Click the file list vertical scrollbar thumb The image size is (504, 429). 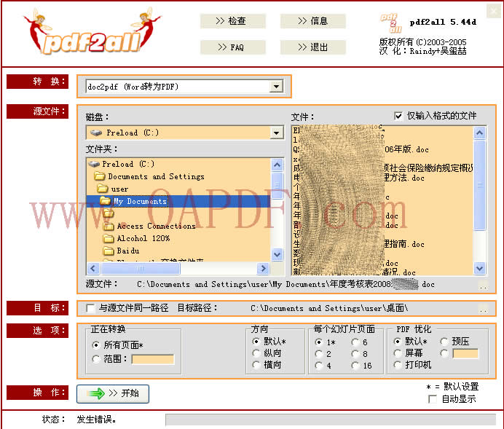(479, 185)
